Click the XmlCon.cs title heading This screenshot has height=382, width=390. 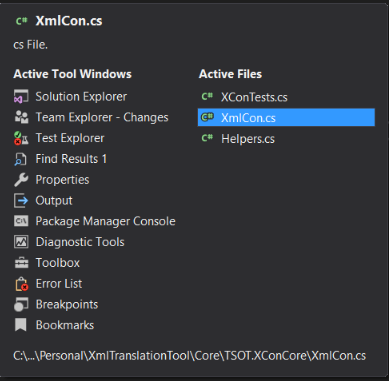click(69, 21)
